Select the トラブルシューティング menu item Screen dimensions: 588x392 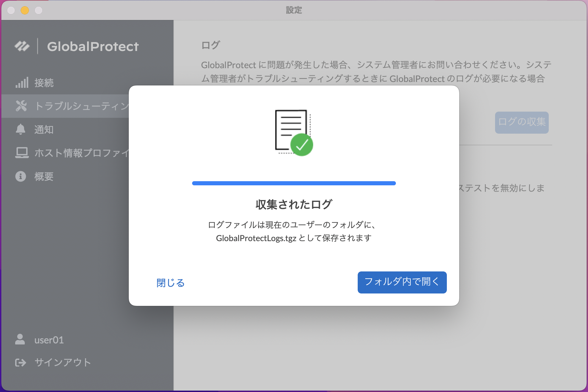point(65,106)
